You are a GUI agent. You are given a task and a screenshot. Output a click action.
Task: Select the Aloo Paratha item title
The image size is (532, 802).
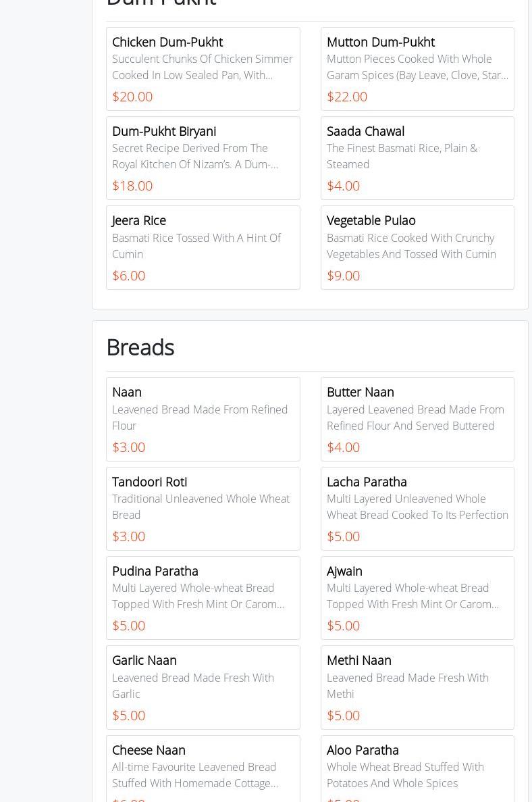coord(363,750)
